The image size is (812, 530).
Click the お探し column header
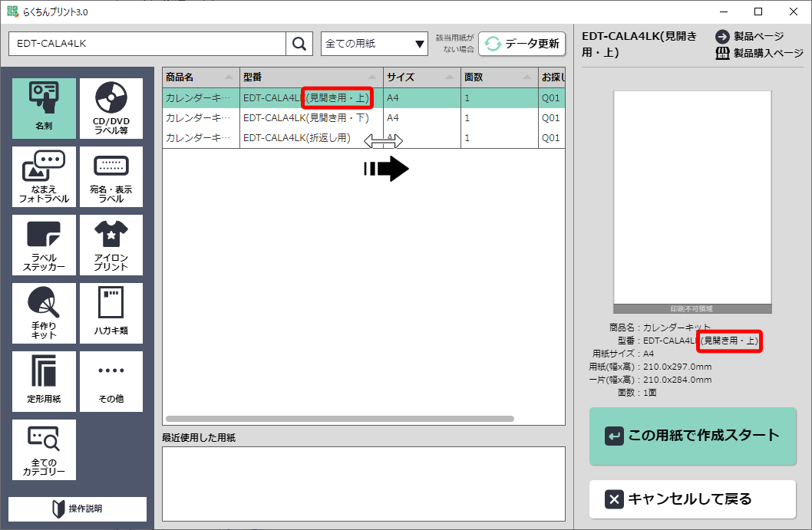(x=552, y=77)
